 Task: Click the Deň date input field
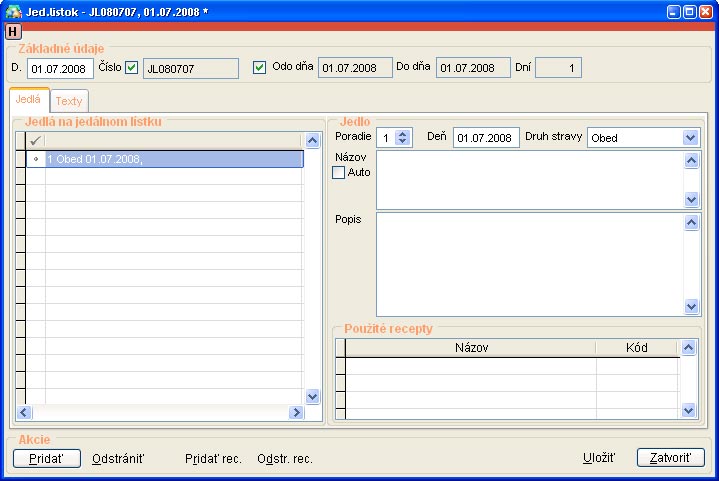(x=486, y=138)
